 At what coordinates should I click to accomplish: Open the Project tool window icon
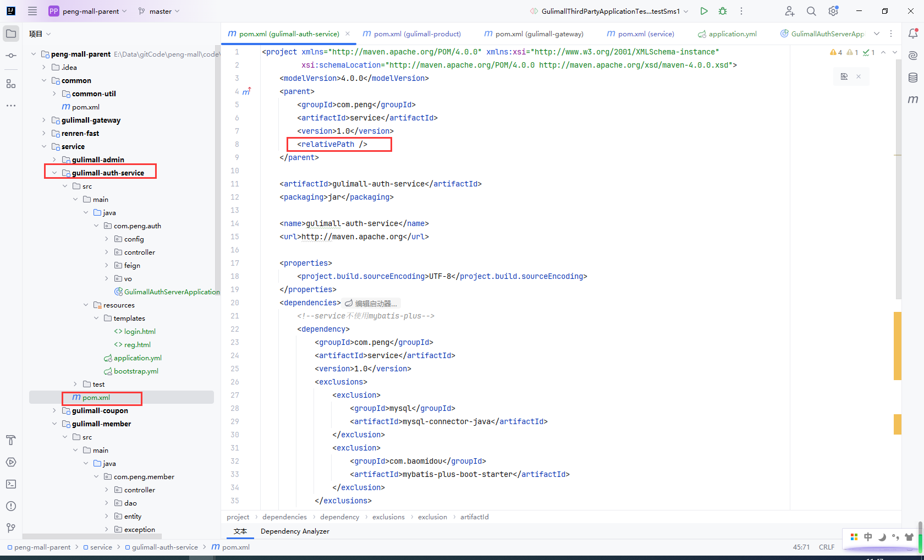tap(11, 34)
